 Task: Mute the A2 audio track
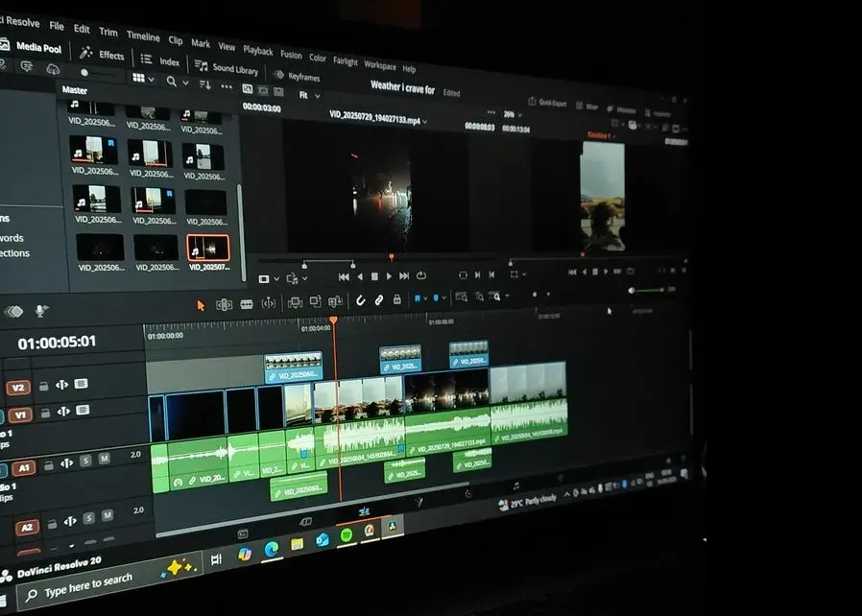pyautogui.click(x=108, y=515)
